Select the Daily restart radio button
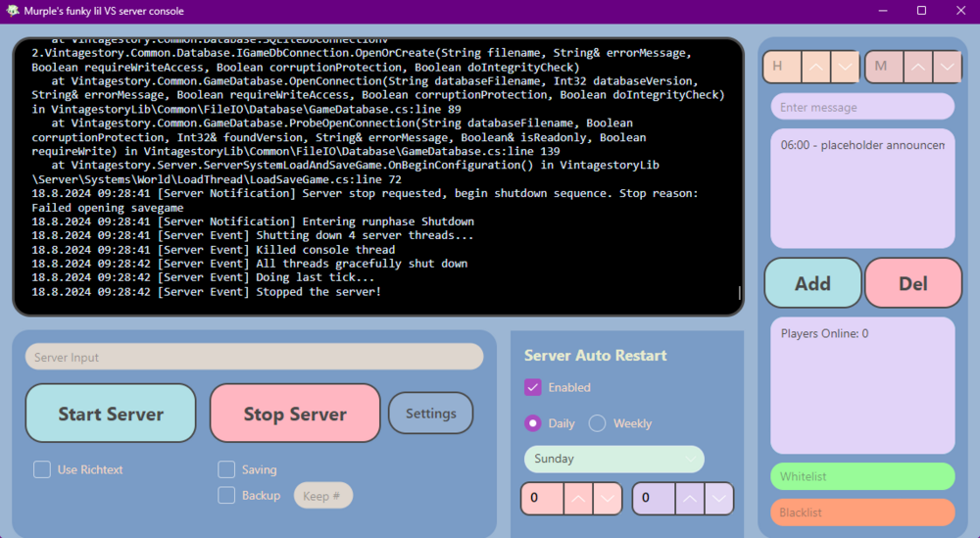The height and width of the screenshot is (538, 980). click(x=533, y=423)
